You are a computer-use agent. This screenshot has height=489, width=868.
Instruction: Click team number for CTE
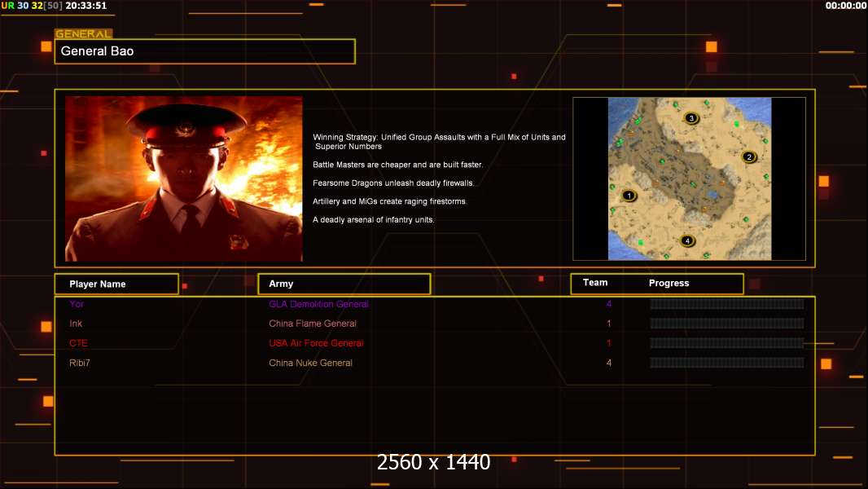609,343
